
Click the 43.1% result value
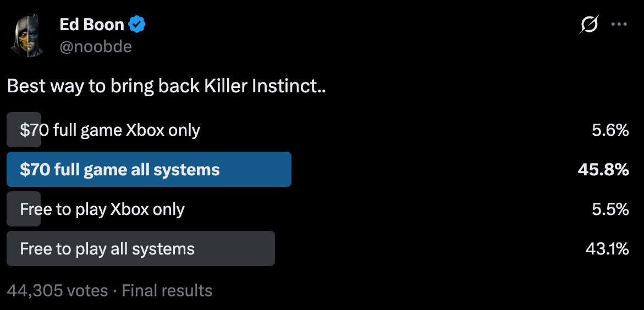[x=607, y=249]
